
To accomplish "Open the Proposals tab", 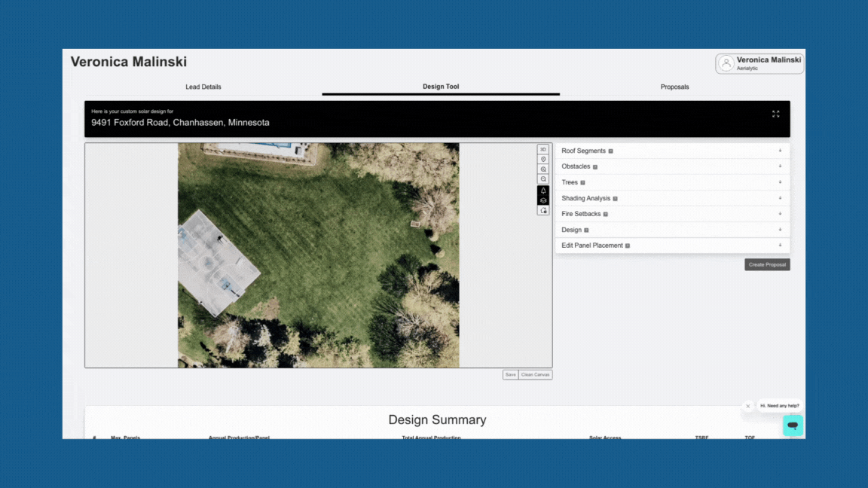I will coord(674,87).
